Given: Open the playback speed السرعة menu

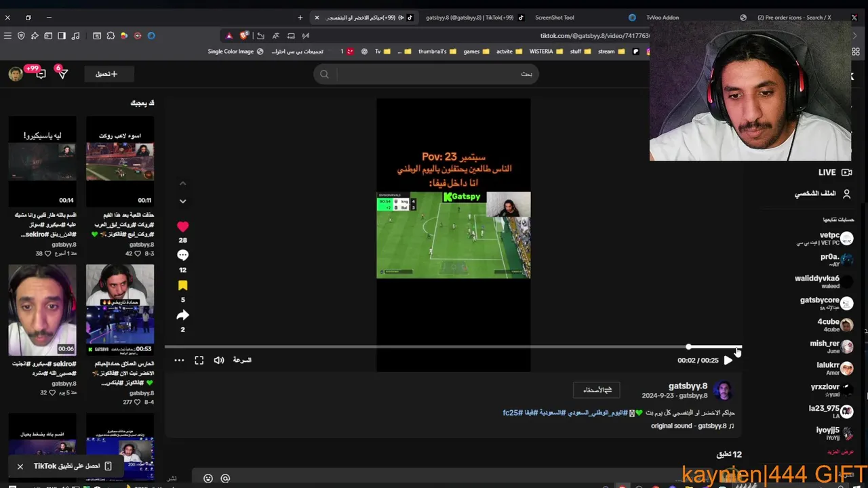Looking at the screenshot, I should 242,360.
